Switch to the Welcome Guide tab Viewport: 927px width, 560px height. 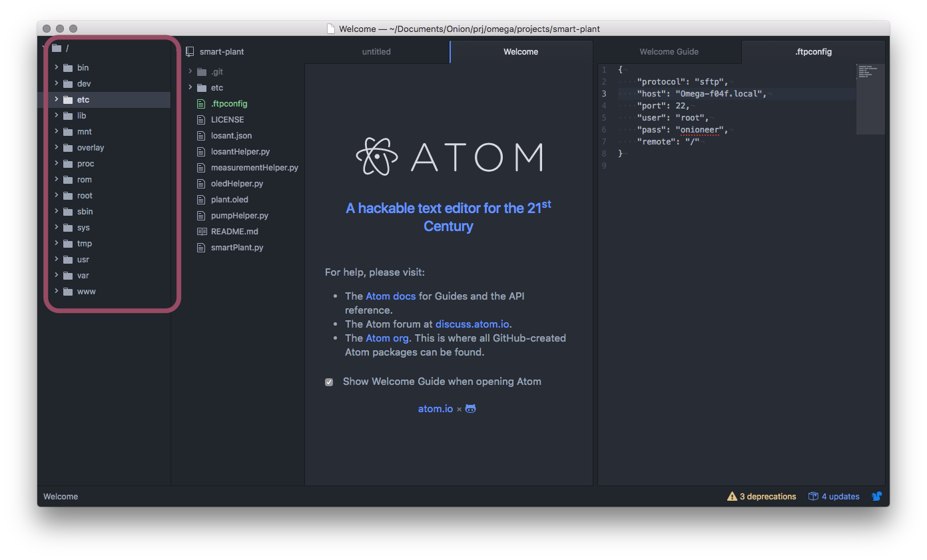click(669, 52)
